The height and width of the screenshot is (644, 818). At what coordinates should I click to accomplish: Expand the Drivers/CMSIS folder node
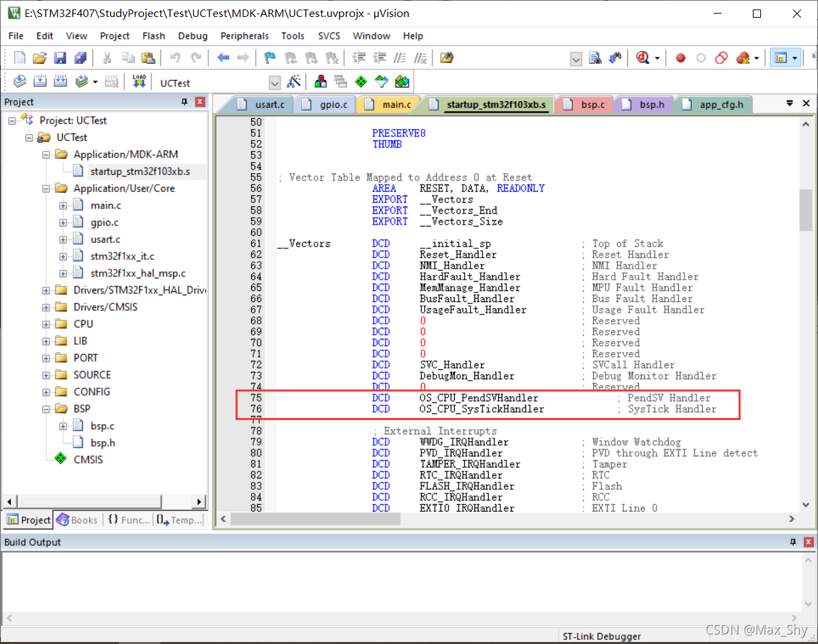pyautogui.click(x=46, y=307)
